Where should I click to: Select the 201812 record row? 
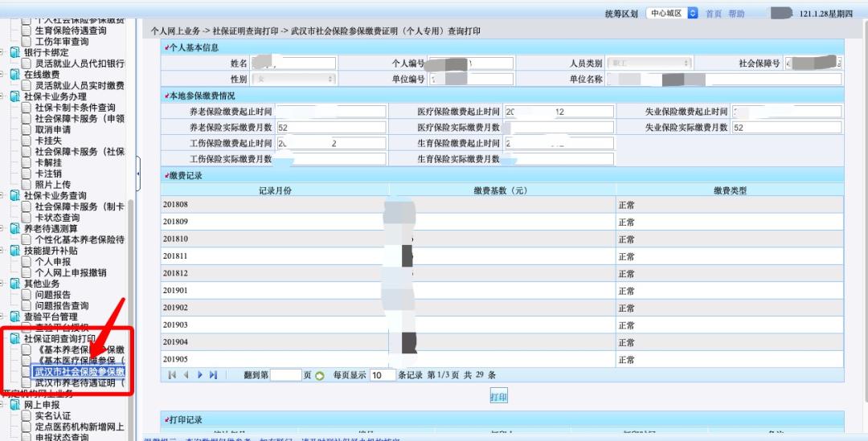pos(502,273)
